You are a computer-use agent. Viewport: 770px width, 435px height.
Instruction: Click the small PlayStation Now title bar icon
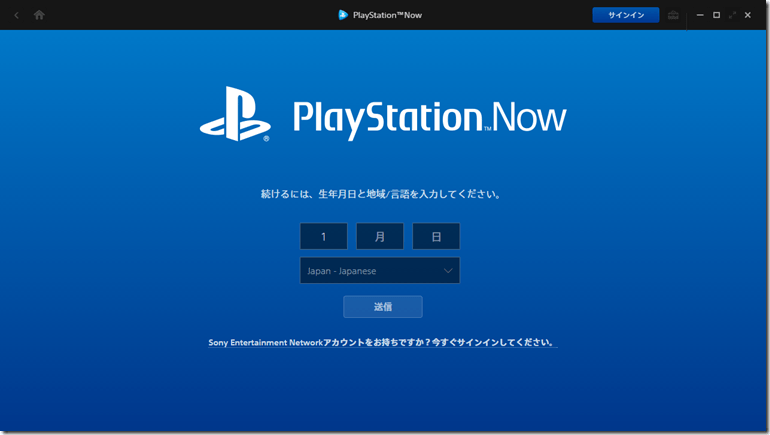point(343,15)
